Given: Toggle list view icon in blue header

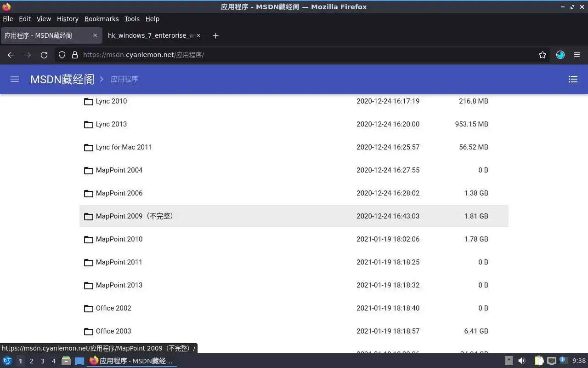Looking at the screenshot, I should (573, 79).
